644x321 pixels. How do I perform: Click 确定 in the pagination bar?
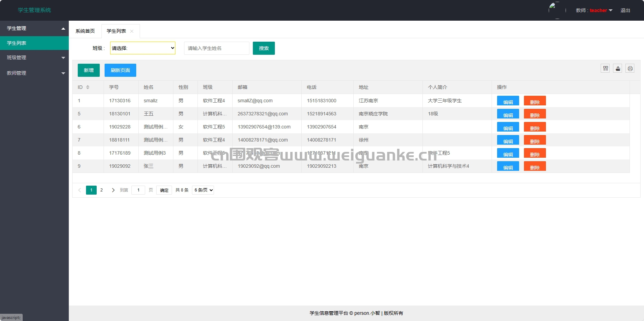click(x=164, y=190)
